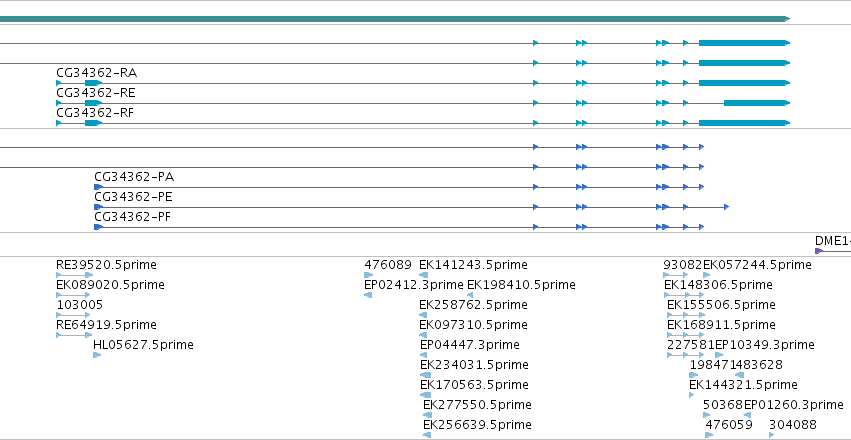Select EST EK198410.5prime label
Viewport: 851px width, 440px height.
tap(521, 285)
